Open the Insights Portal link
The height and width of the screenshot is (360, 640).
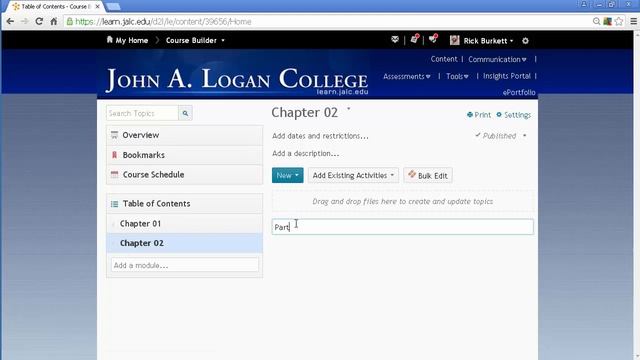tap(507, 76)
